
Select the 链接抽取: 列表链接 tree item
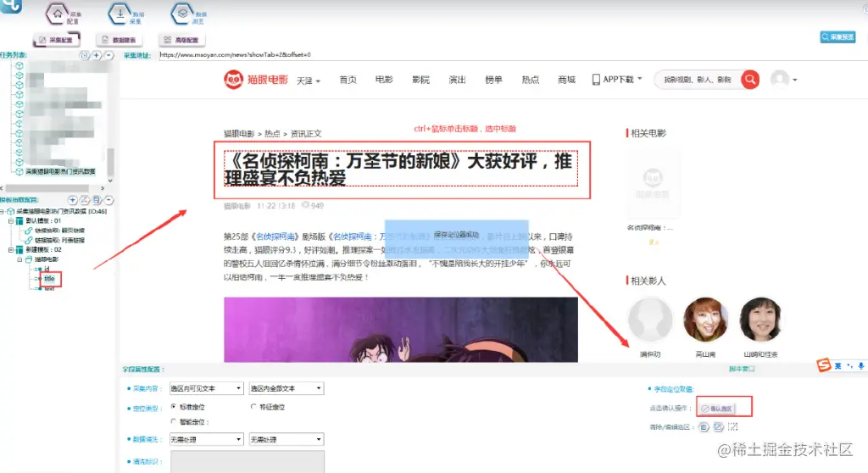coord(59,241)
